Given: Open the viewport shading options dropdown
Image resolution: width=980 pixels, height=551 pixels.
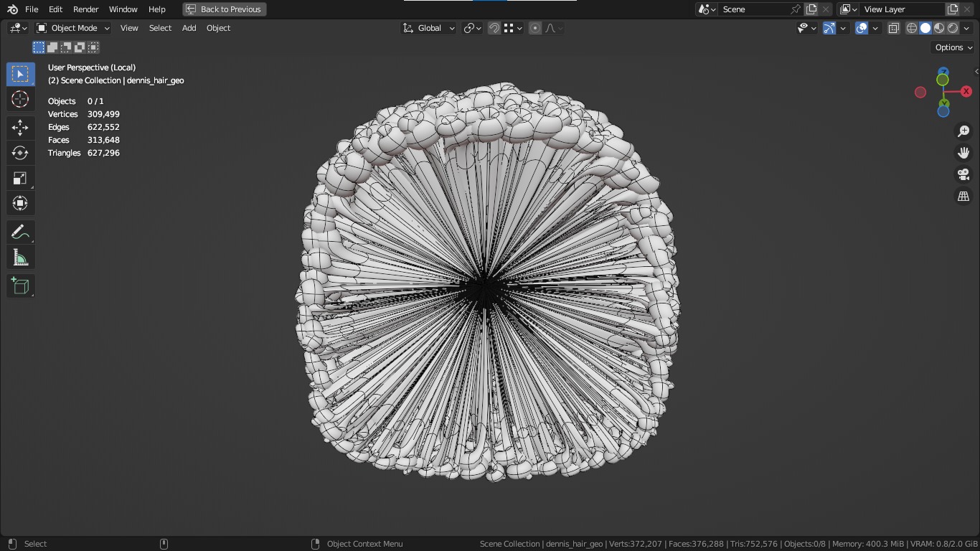Looking at the screenshot, I should tap(967, 28).
